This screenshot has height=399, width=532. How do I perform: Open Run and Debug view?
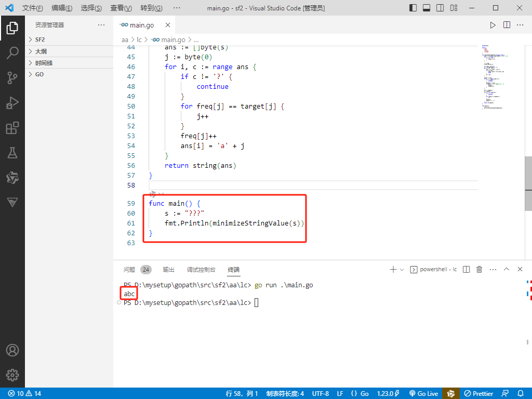click(12, 103)
